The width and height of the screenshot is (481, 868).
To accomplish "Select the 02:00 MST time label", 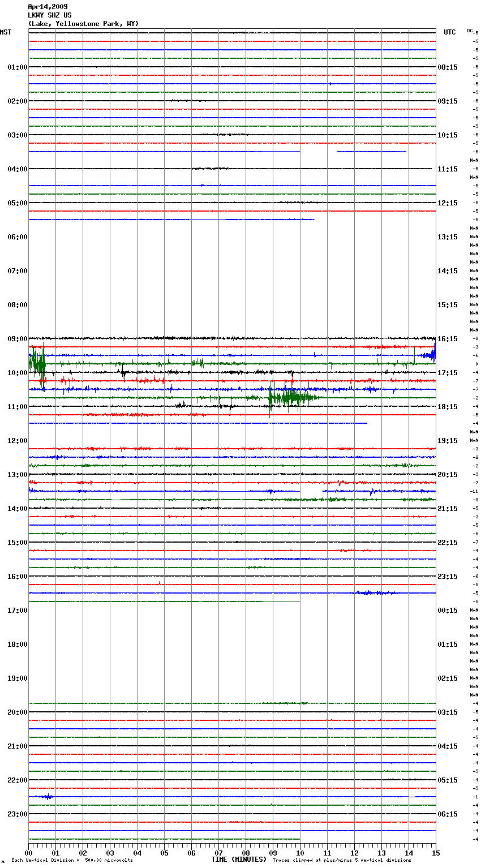I will point(18,101).
